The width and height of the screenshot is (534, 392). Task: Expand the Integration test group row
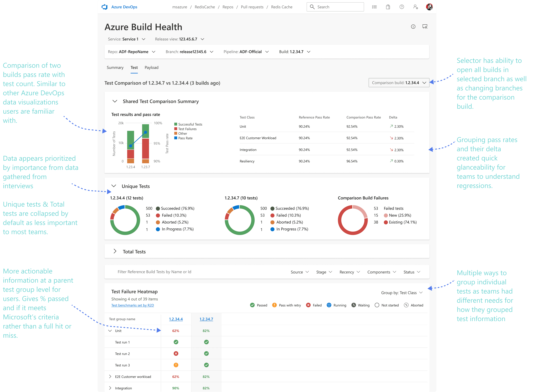(110, 388)
